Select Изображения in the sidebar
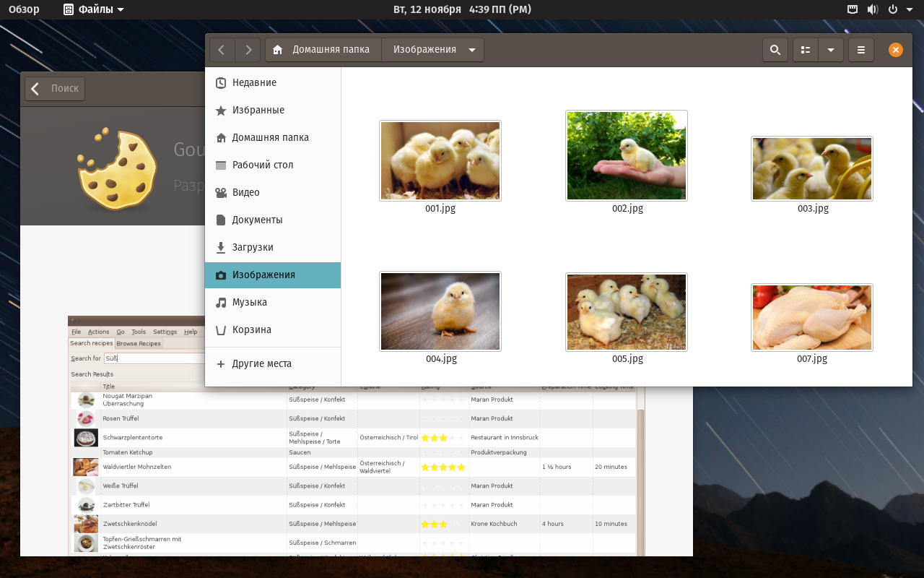The width and height of the screenshot is (924, 578). pyautogui.click(x=273, y=275)
